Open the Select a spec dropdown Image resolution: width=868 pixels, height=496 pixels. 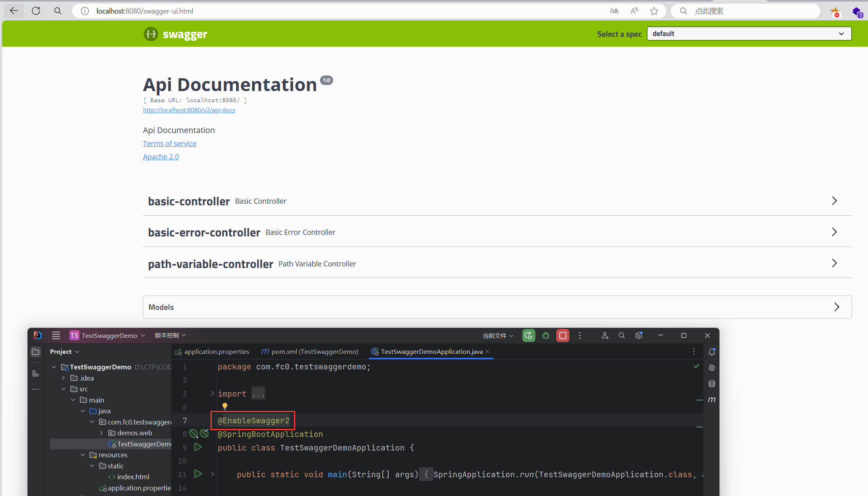coord(749,34)
